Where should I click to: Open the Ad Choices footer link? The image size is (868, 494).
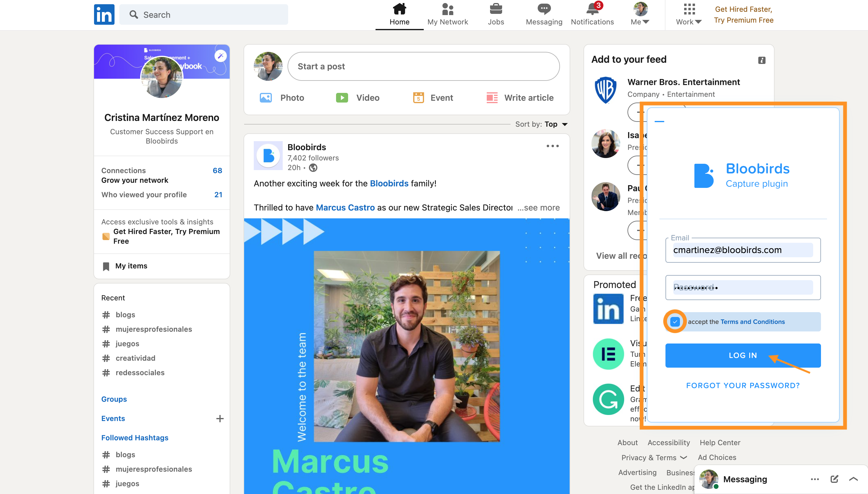pos(717,458)
